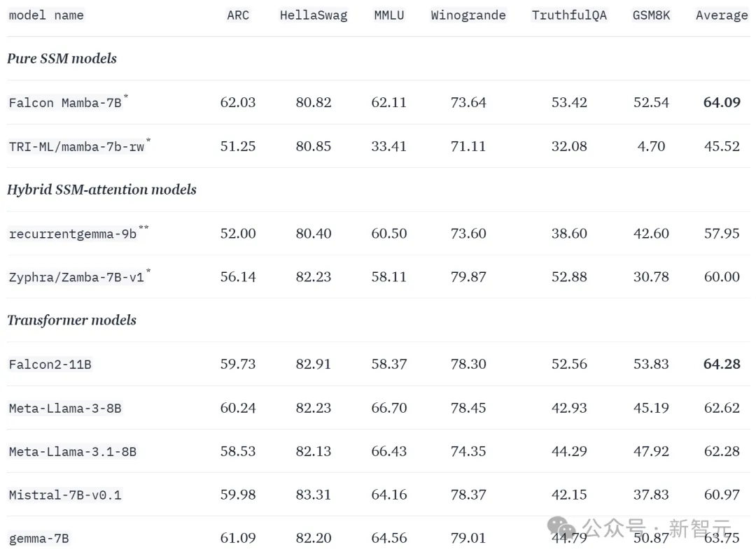Click the HellaSwag column header
The width and height of the screenshot is (756, 559).
314,15
